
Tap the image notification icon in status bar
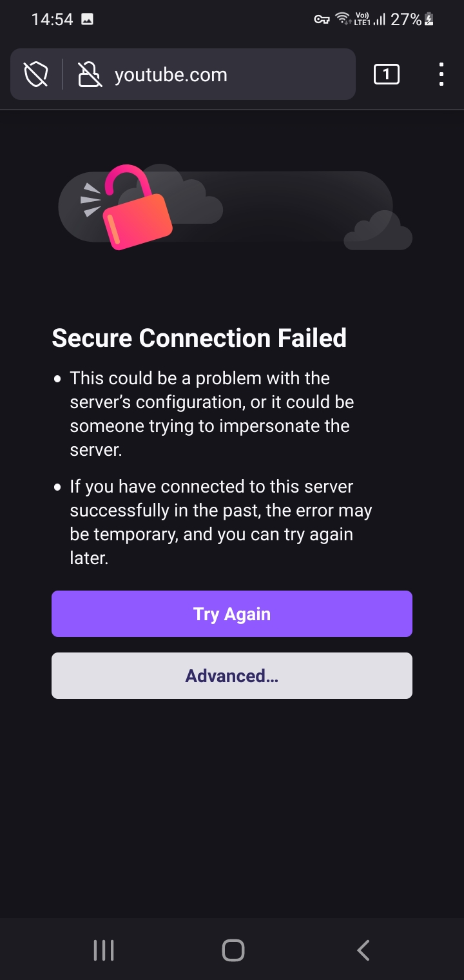pyautogui.click(x=88, y=19)
